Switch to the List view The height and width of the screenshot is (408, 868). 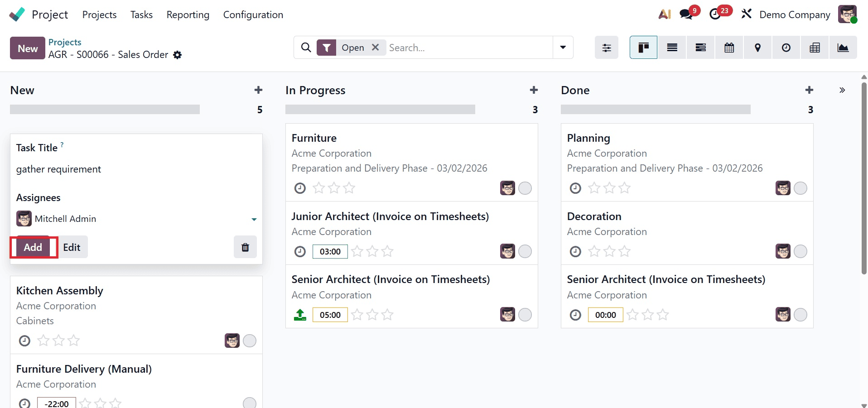point(672,47)
